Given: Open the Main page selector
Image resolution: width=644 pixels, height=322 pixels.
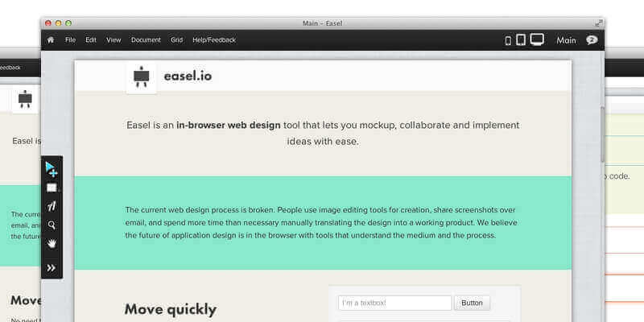Looking at the screenshot, I should click(x=566, y=39).
